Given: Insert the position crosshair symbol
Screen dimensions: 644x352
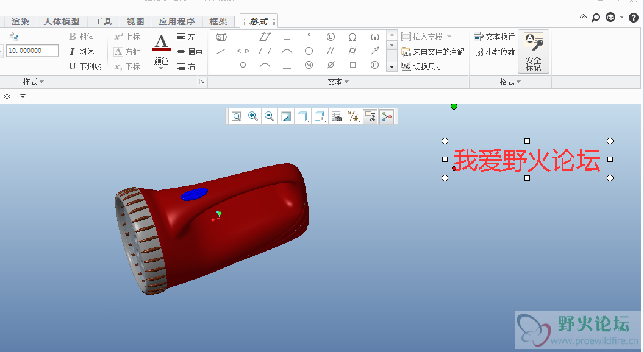Looking at the screenshot, I should (243, 65).
